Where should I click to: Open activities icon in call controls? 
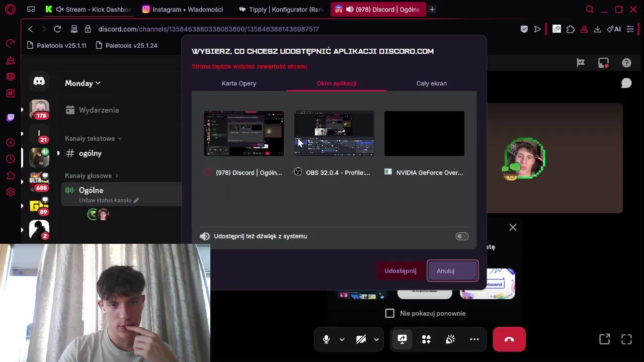[426, 339]
